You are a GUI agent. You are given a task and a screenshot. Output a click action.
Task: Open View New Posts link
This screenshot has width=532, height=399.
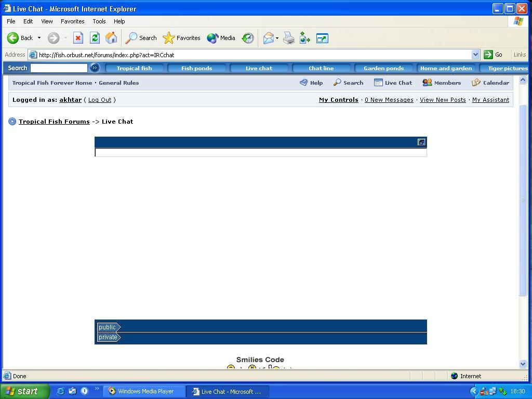(442, 100)
